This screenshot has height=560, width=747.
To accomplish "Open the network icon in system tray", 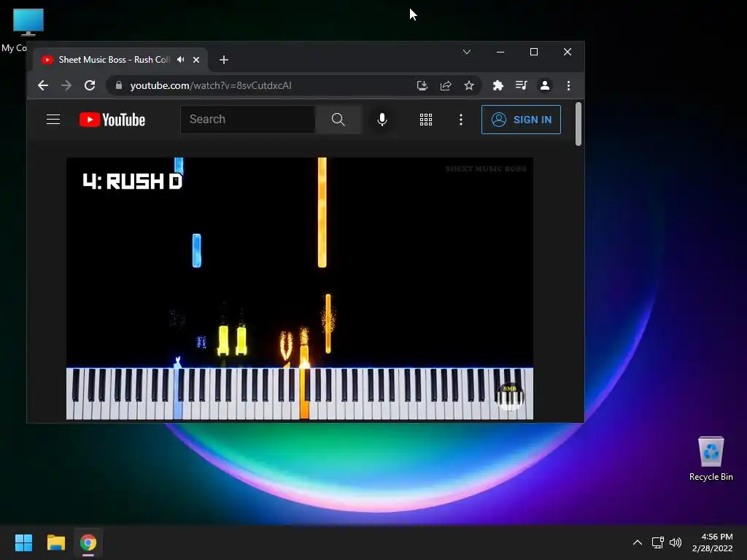I will (658, 542).
